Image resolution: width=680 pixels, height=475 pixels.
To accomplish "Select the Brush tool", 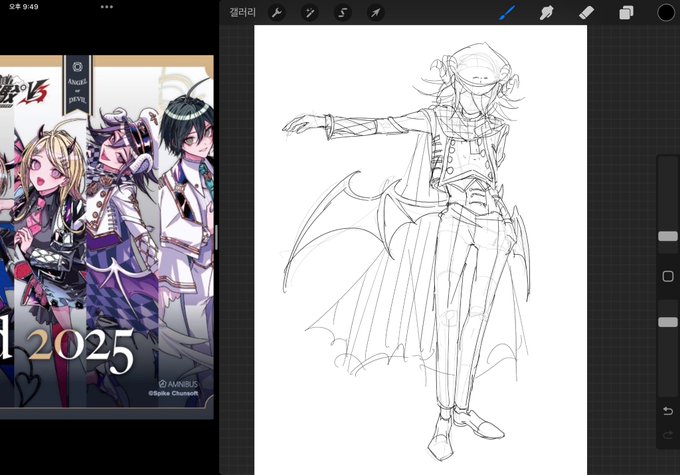I will pyautogui.click(x=507, y=13).
